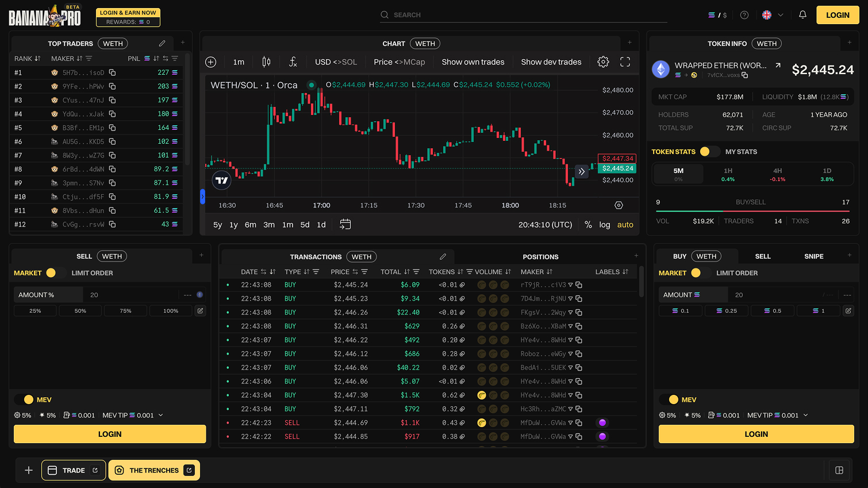Open the edit pencil next to Top Traders
The width and height of the screenshot is (868, 488).
(x=162, y=43)
